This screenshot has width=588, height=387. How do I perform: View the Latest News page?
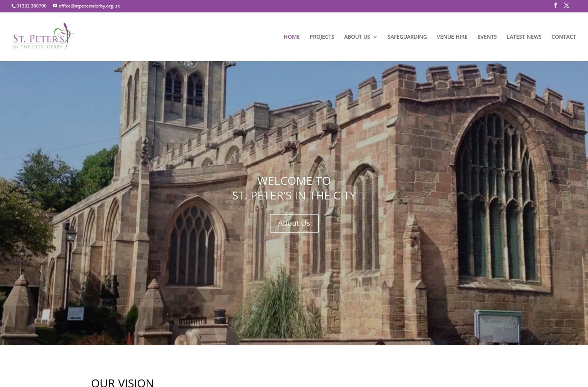pyautogui.click(x=524, y=36)
